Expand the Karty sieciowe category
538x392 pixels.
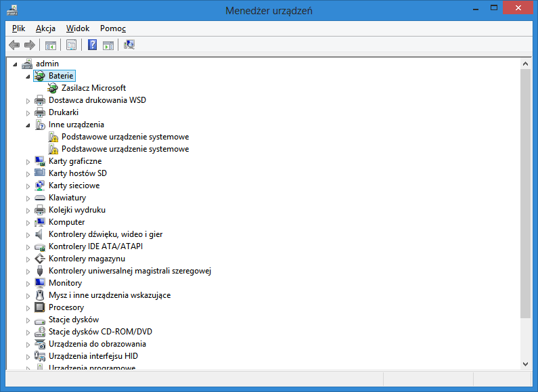(x=28, y=186)
